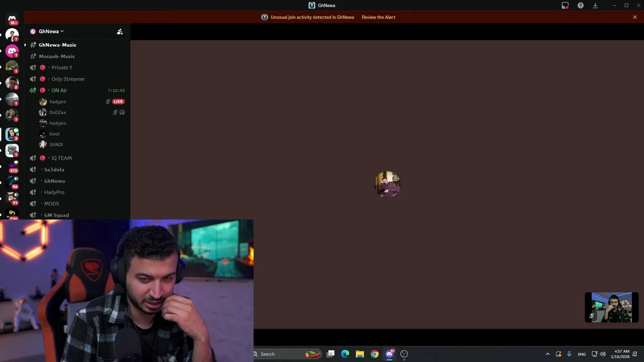Open the clock showing 4:57 AM
644x362 pixels.
pyautogui.click(x=620, y=354)
